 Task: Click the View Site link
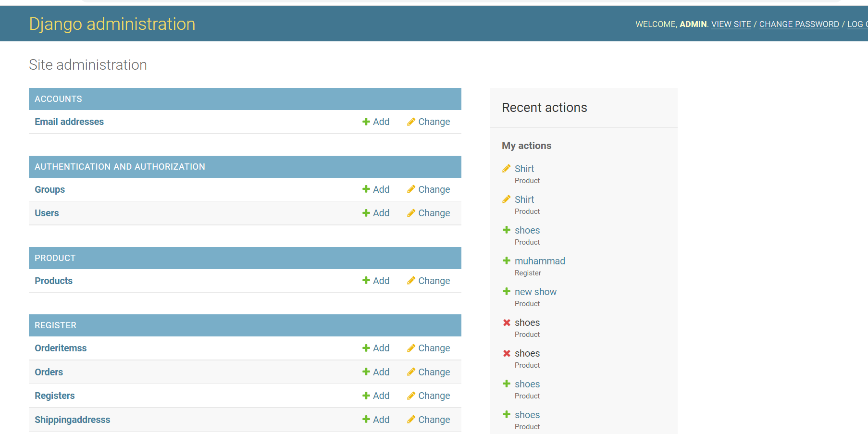point(731,24)
